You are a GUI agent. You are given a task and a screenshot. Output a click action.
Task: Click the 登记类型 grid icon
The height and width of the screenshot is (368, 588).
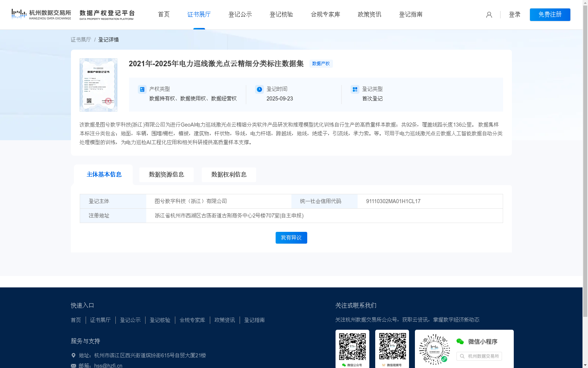[355, 89]
